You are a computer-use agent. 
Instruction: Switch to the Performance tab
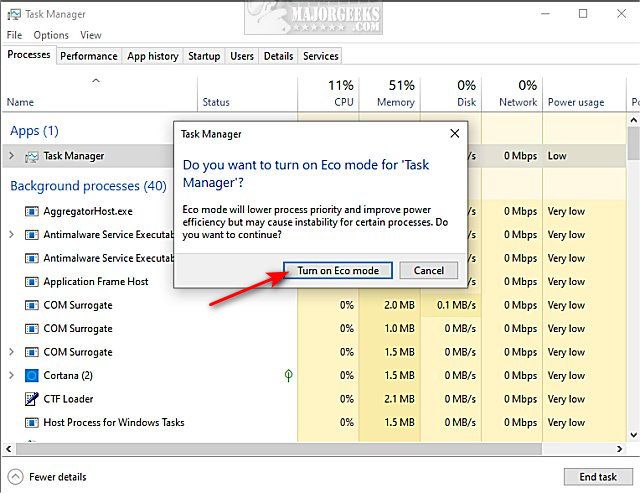click(89, 56)
